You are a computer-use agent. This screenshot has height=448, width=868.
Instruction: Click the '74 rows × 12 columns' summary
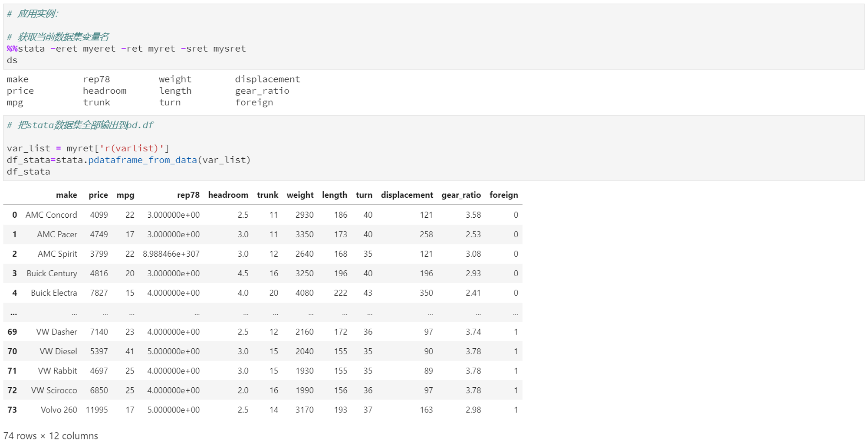pyautogui.click(x=50, y=436)
